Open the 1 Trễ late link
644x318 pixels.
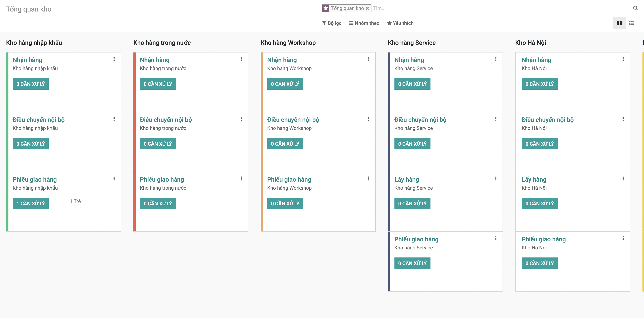tap(75, 201)
